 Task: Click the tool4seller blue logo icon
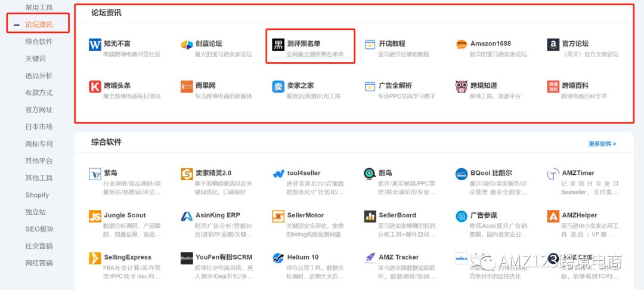pyautogui.click(x=278, y=174)
